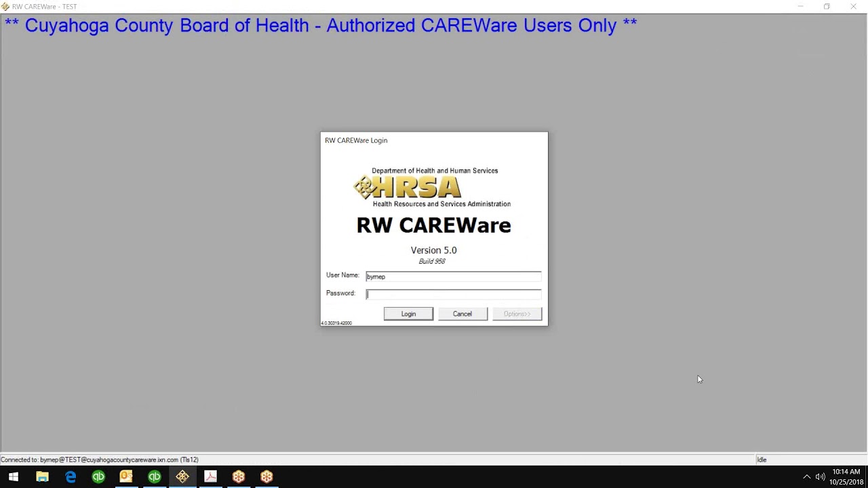Open File Explorer from the taskbar
The height and width of the screenshot is (488, 868).
pos(42,476)
